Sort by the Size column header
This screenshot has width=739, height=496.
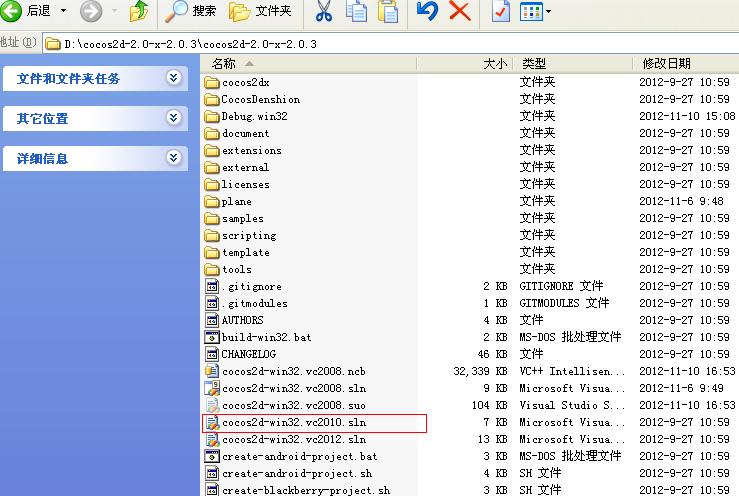[x=466, y=63]
